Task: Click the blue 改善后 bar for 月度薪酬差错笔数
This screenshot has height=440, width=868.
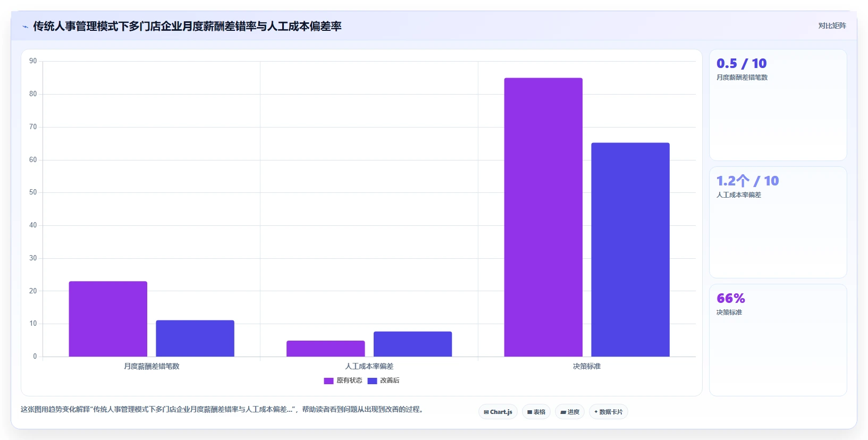Action: click(x=195, y=339)
